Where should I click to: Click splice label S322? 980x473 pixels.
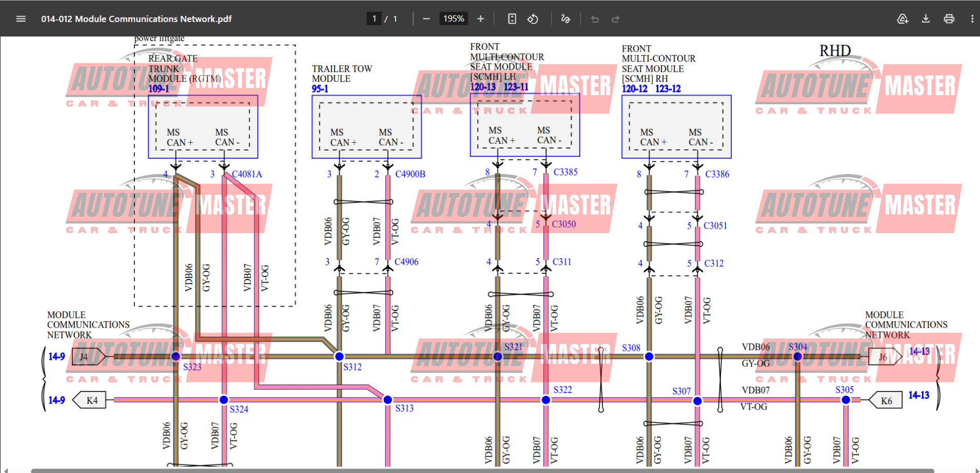(562, 390)
